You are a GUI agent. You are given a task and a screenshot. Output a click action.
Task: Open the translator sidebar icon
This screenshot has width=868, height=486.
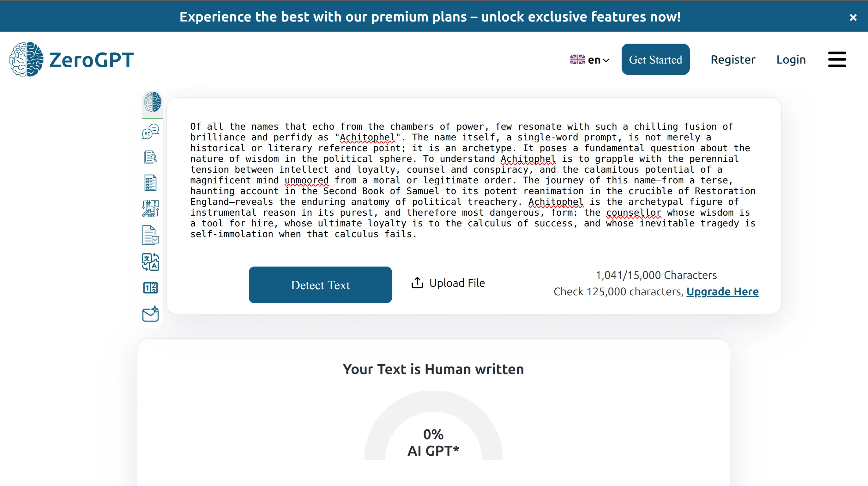coord(150,262)
